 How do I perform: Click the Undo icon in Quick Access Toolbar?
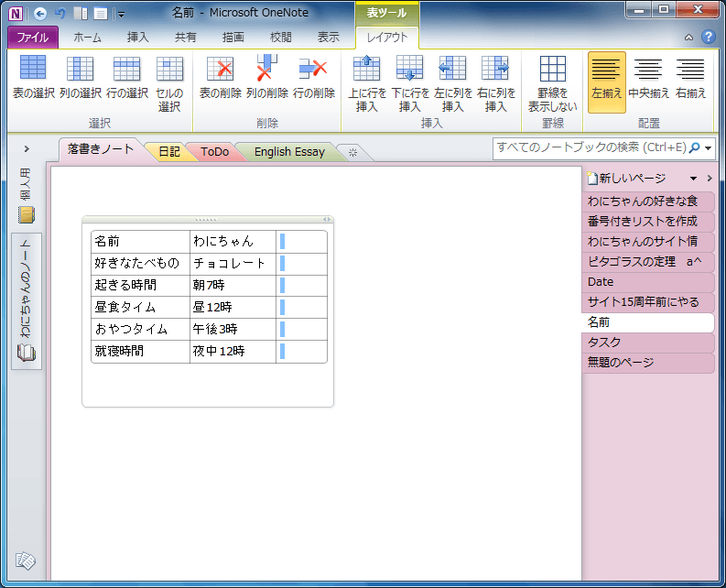[x=60, y=14]
